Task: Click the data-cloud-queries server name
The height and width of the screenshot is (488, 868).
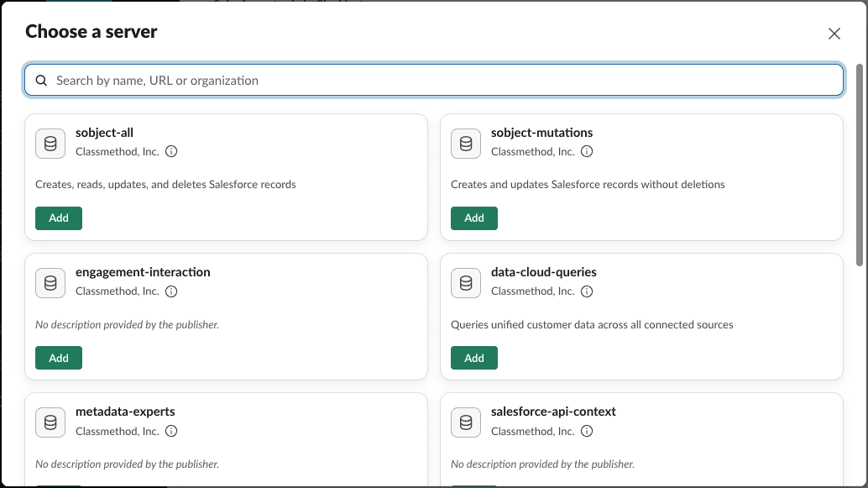Action: (544, 272)
